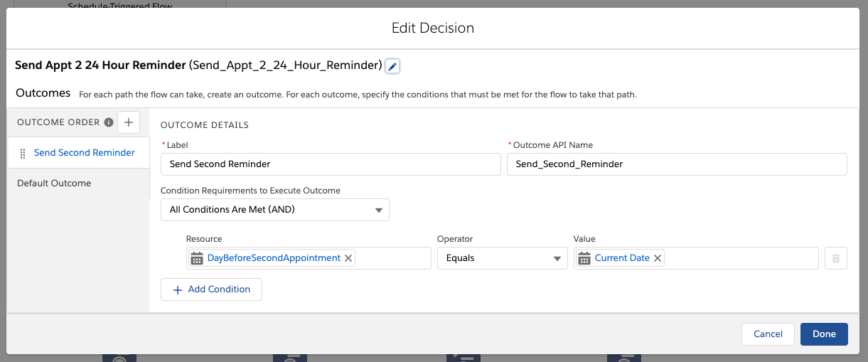
Task: Click the DayBeforeSecondAppointment calendar icon
Action: click(197, 258)
